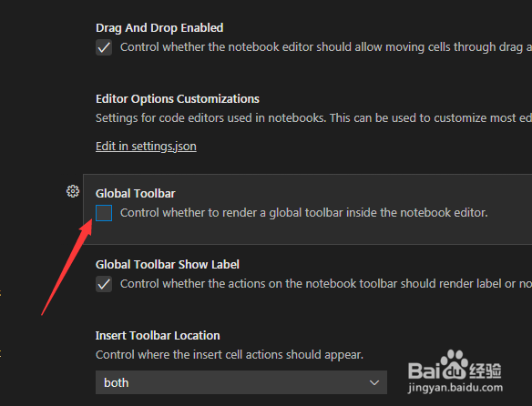Click the chevron arrow in the both dropdown
The image size is (532, 406).
pyautogui.click(x=374, y=382)
